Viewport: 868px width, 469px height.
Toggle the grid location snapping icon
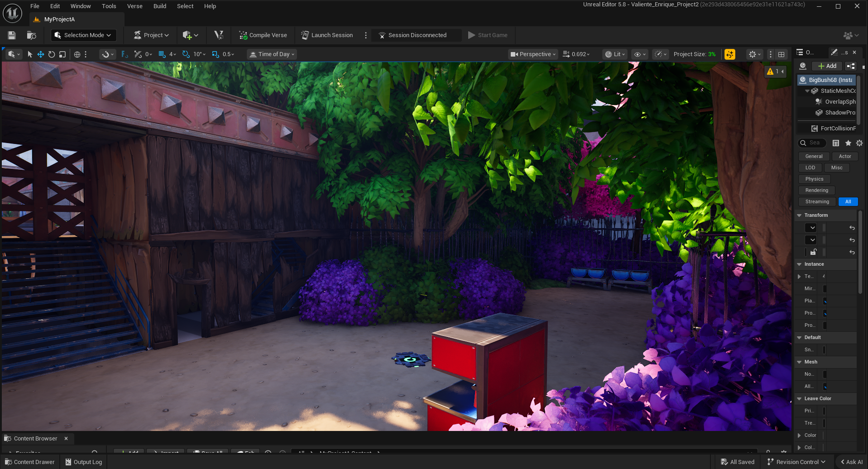pyautogui.click(x=162, y=54)
